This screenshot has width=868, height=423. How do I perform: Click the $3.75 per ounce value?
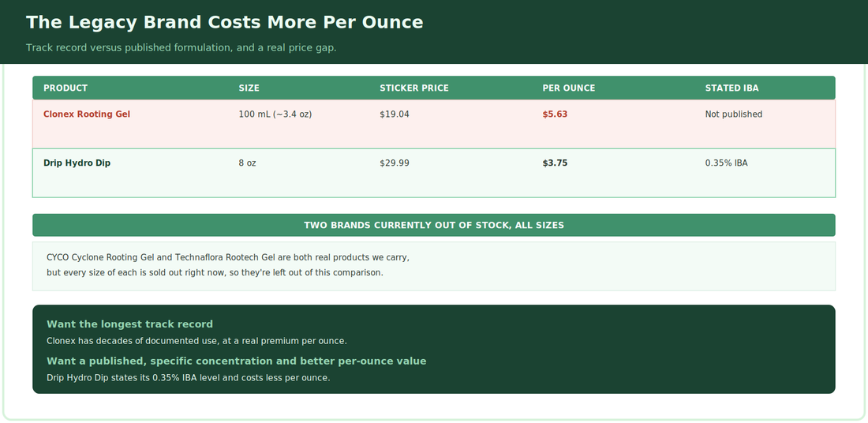(555, 163)
